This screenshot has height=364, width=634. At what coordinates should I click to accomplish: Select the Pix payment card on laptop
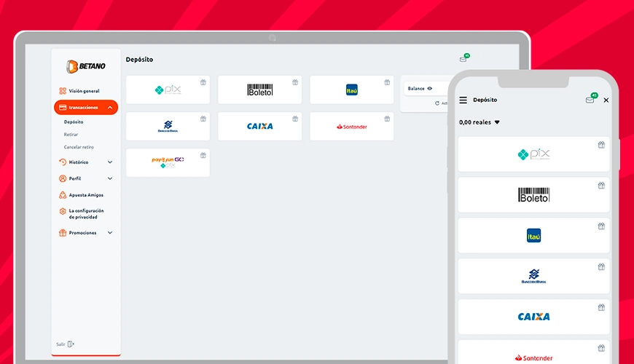click(168, 90)
